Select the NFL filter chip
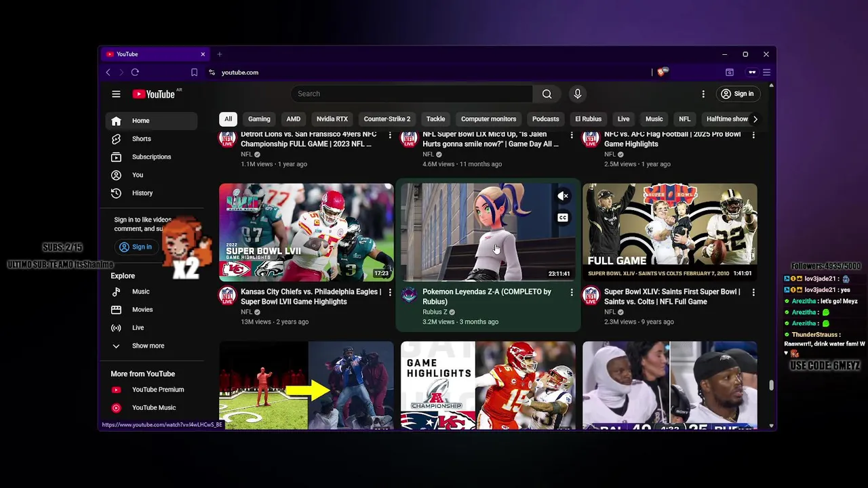The height and width of the screenshot is (488, 868). point(684,119)
